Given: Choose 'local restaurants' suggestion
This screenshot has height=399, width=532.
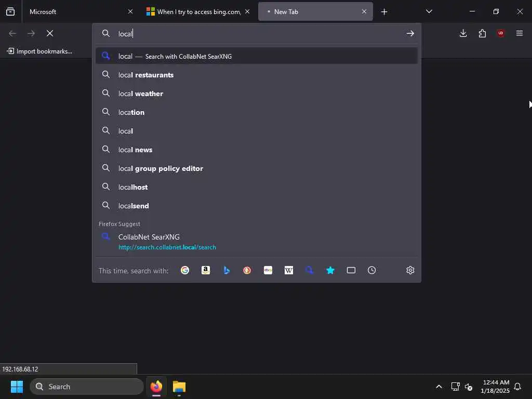Looking at the screenshot, I should click(257, 75).
